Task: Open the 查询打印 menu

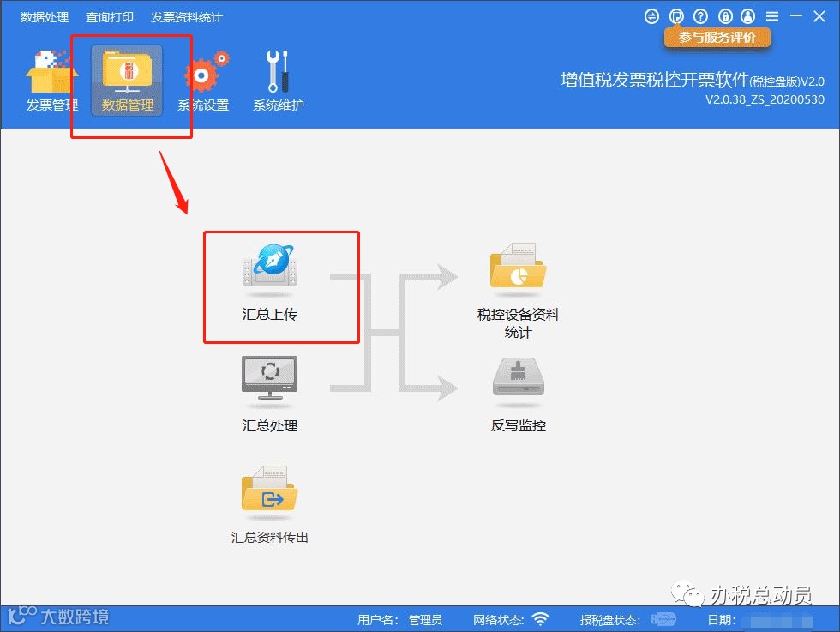Action: pyautogui.click(x=110, y=17)
